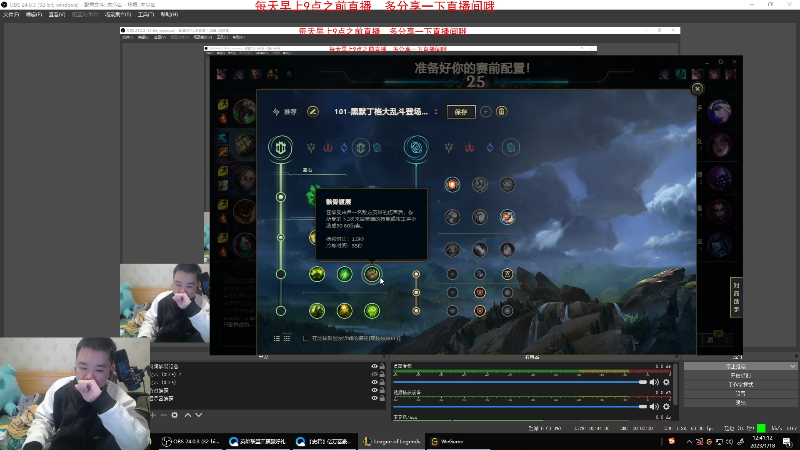Pick eye rune in secondary third row
The height and width of the screenshot is (450, 800).
pyautogui.click(x=452, y=249)
